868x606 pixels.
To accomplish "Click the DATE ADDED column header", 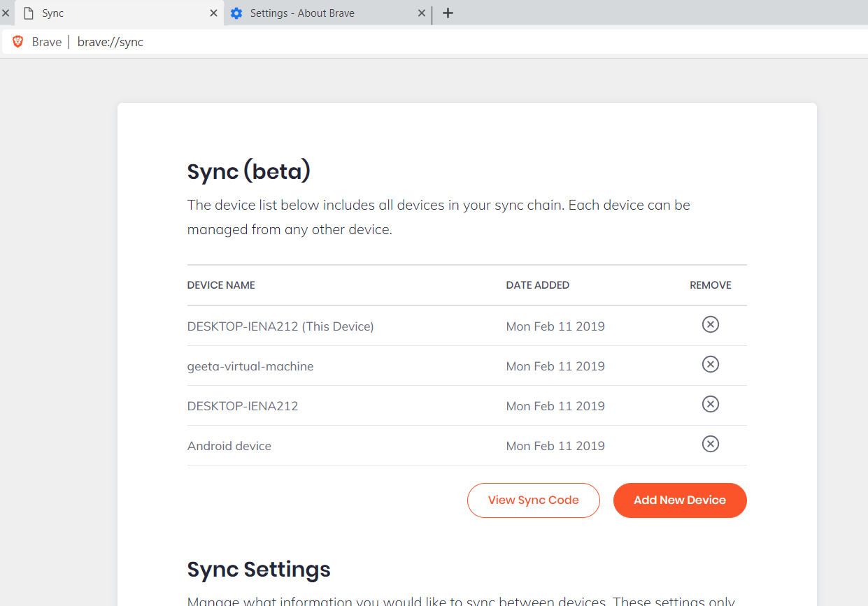I will 538,285.
